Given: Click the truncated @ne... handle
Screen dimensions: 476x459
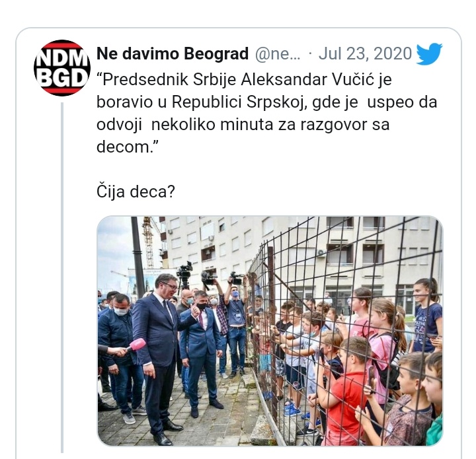Looking at the screenshot, I should 278,55.
